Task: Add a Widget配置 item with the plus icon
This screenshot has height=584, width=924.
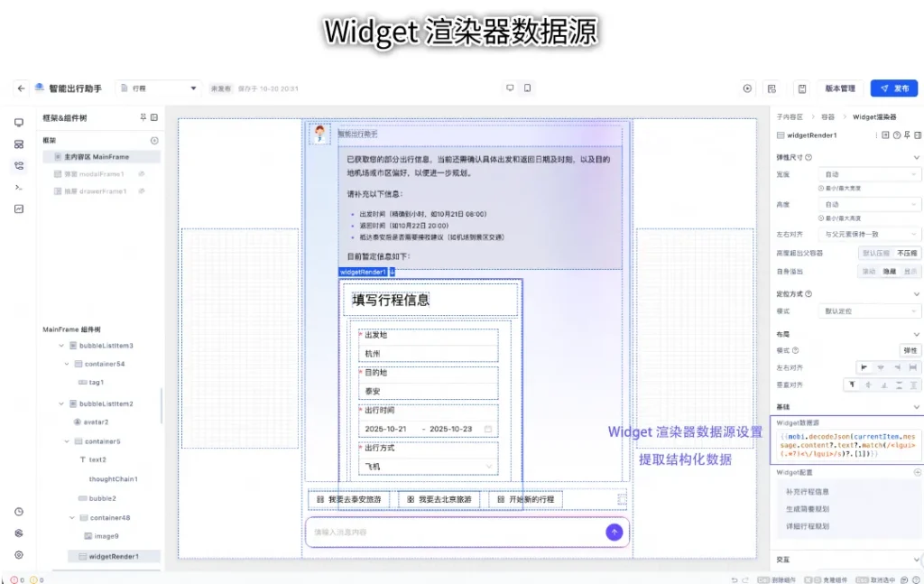Action: [x=917, y=472]
